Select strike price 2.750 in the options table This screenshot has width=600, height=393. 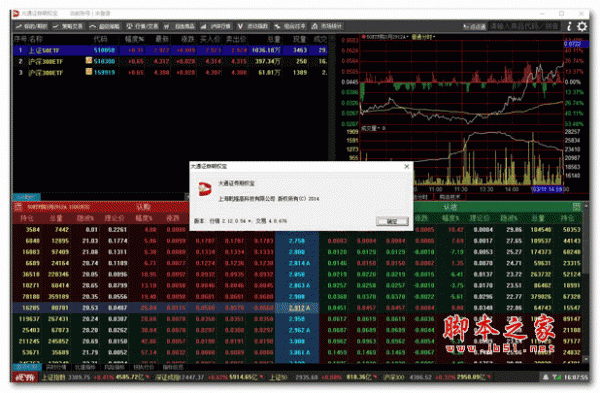click(x=297, y=241)
